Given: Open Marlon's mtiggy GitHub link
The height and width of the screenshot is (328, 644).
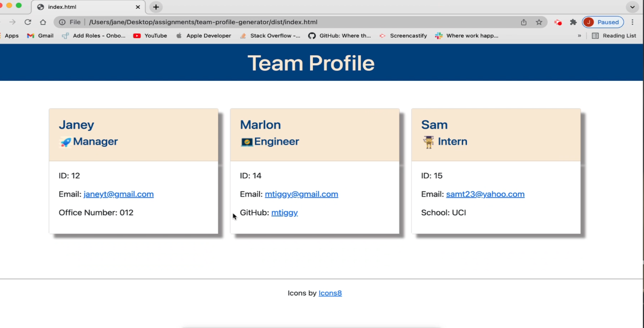Looking at the screenshot, I should pos(284,212).
